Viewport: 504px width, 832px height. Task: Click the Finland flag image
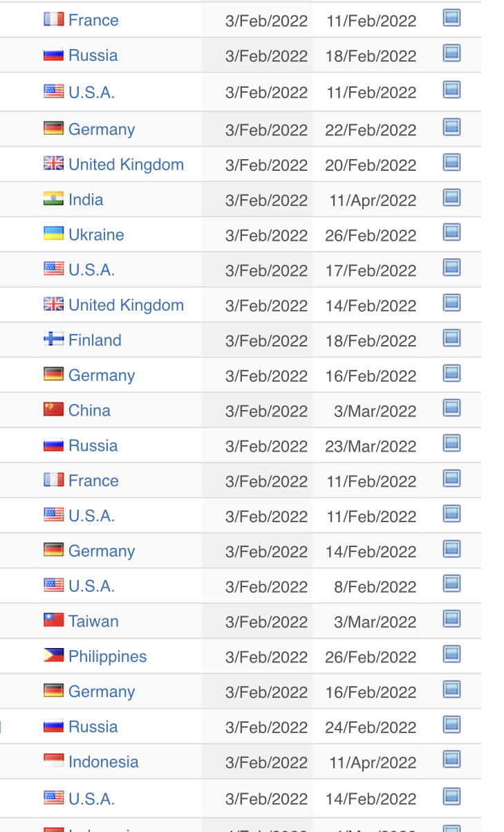54,339
